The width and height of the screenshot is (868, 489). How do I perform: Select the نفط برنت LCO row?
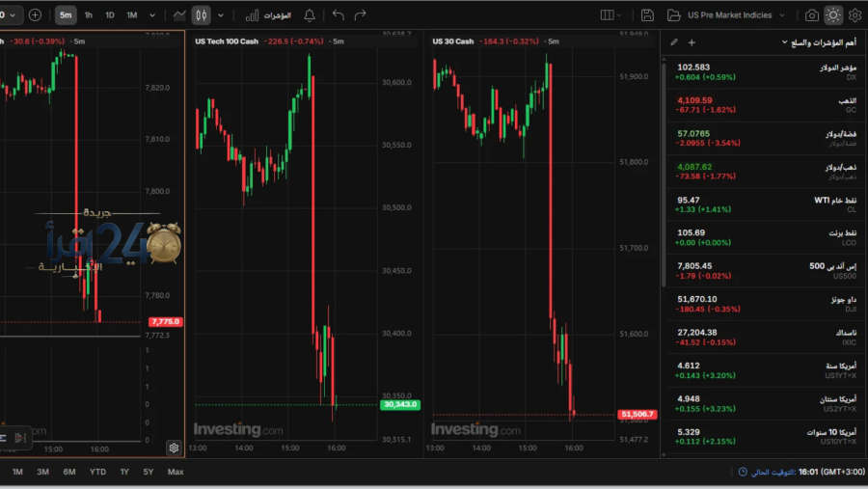tap(765, 237)
